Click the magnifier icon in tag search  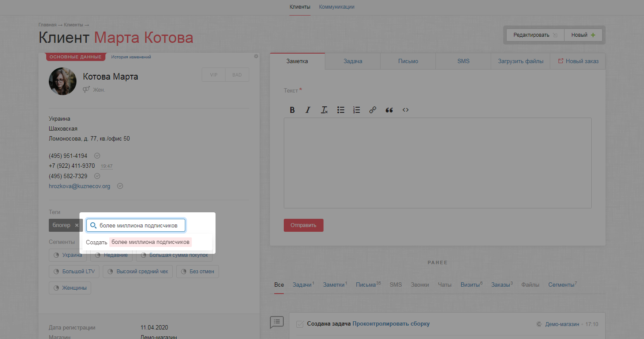coord(93,225)
